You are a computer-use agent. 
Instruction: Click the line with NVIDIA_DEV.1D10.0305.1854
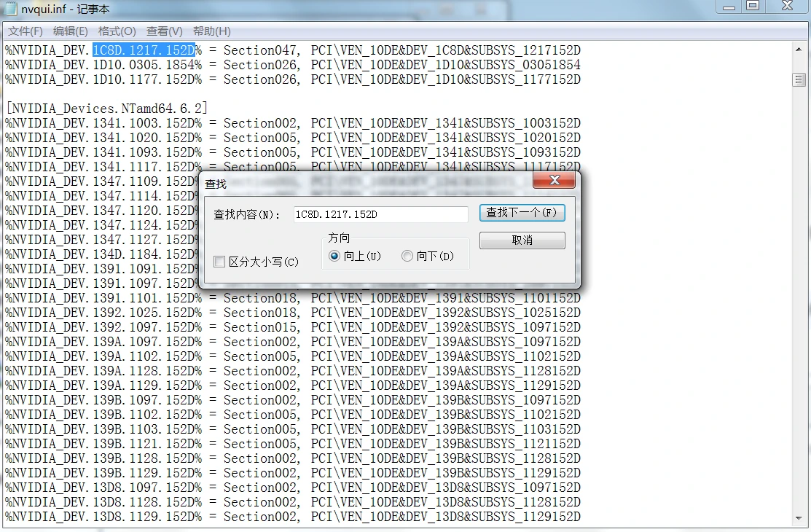[293, 65]
